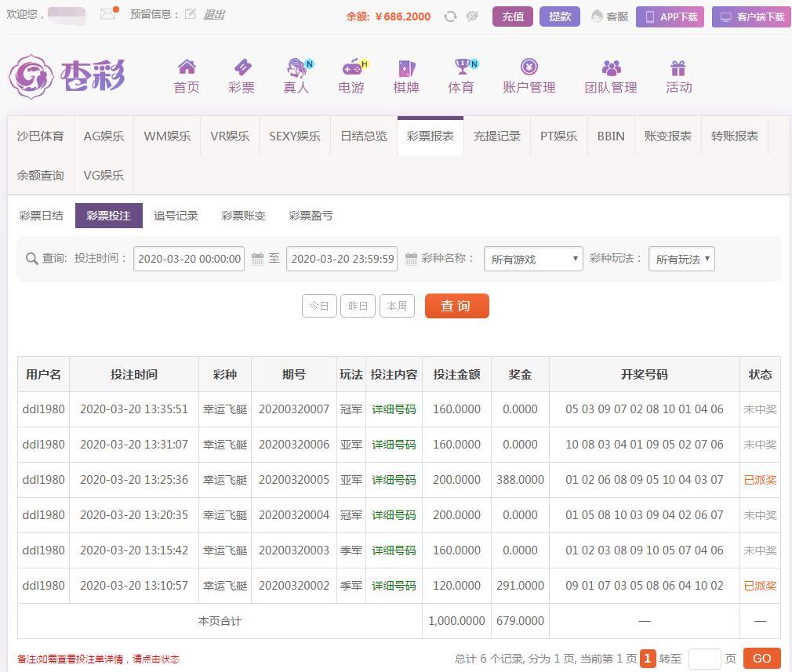Open the 首页 home icon
Image resolution: width=792 pixels, height=672 pixels.
pyautogui.click(x=187, y=67)
